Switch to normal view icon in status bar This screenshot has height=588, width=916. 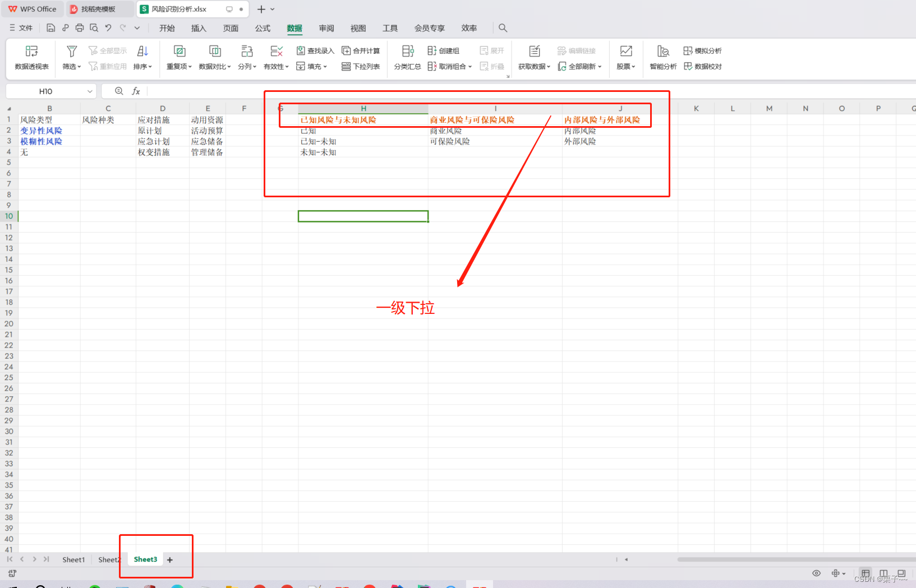point(866,573)
